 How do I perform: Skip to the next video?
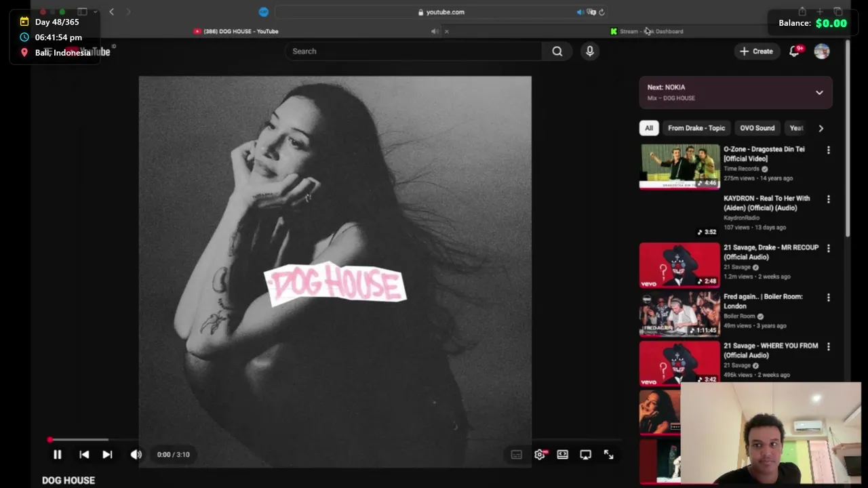click(x=107, y=455)
